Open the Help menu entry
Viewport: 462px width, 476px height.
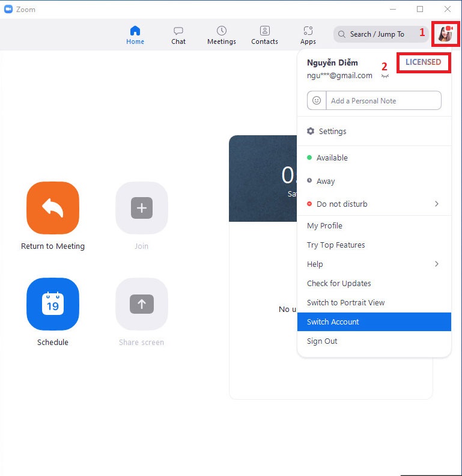pyautogui.click(x=374, y=264)
